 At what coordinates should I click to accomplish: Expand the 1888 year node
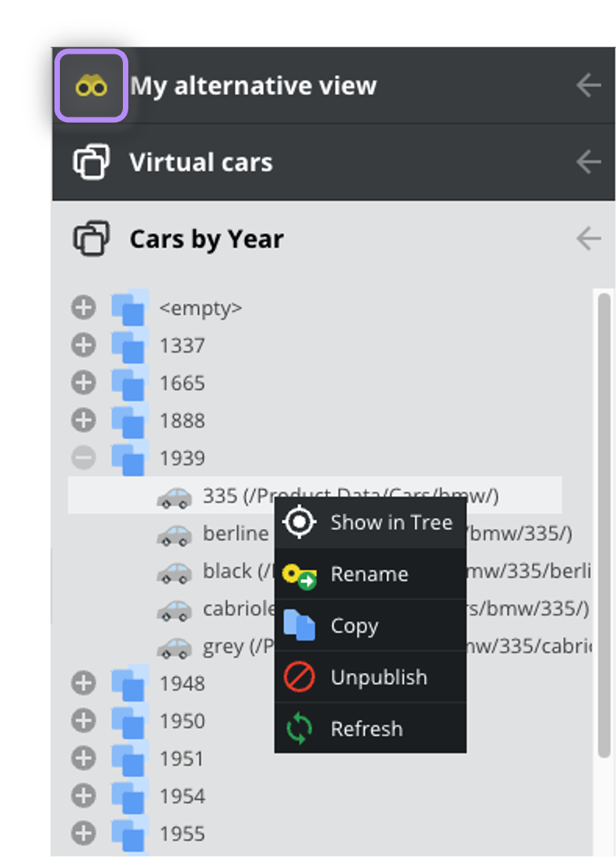click(x=83, y=420)
